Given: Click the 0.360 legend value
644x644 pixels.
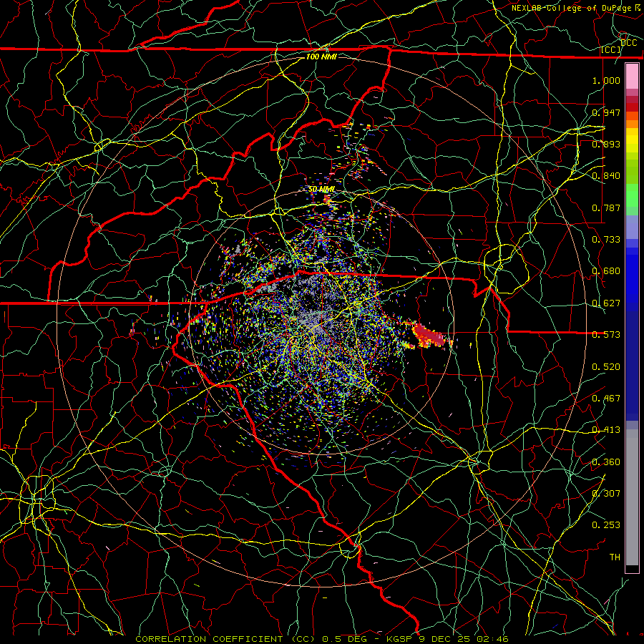Looking at the screenshot, I should tap(606, 462).
